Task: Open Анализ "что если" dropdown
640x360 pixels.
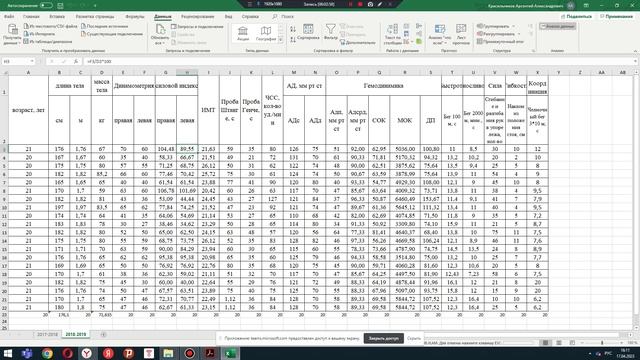Action: click(440, 34)
